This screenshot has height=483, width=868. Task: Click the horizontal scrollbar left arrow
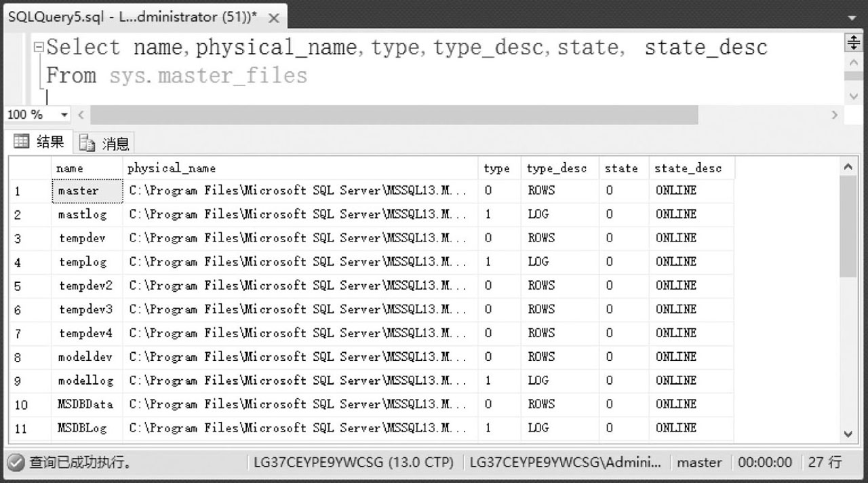click(81, 115)
